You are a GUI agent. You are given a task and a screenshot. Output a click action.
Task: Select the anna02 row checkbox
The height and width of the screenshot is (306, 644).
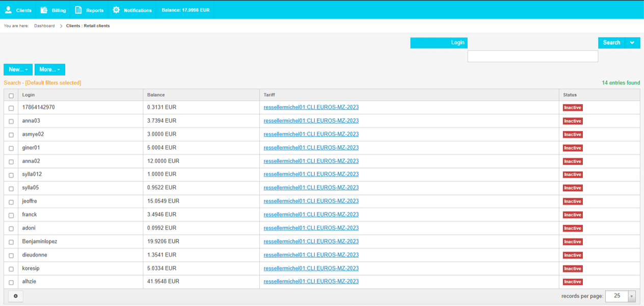click(11, 161)
